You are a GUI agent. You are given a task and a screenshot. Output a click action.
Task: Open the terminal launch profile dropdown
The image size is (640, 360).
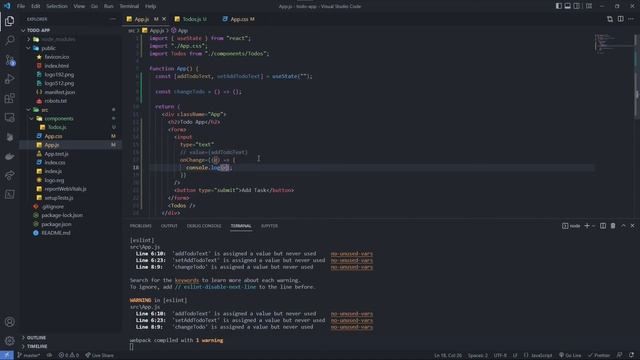point(593,226)
